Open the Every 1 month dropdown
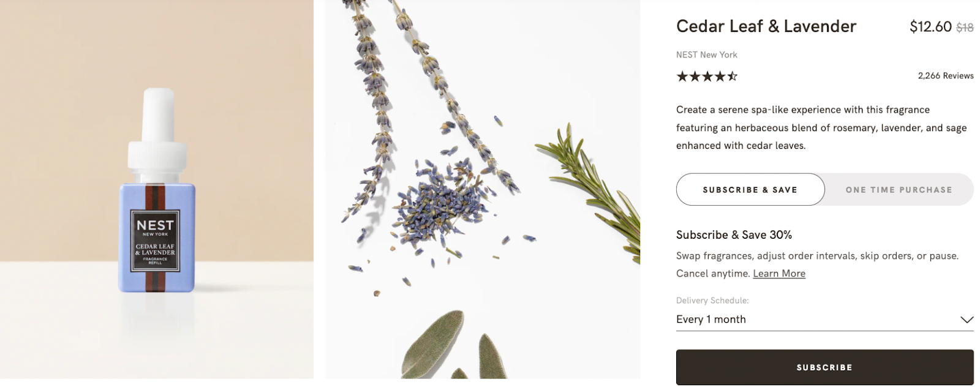Screen dimensions: 980x390 click(x=824, y=320)
